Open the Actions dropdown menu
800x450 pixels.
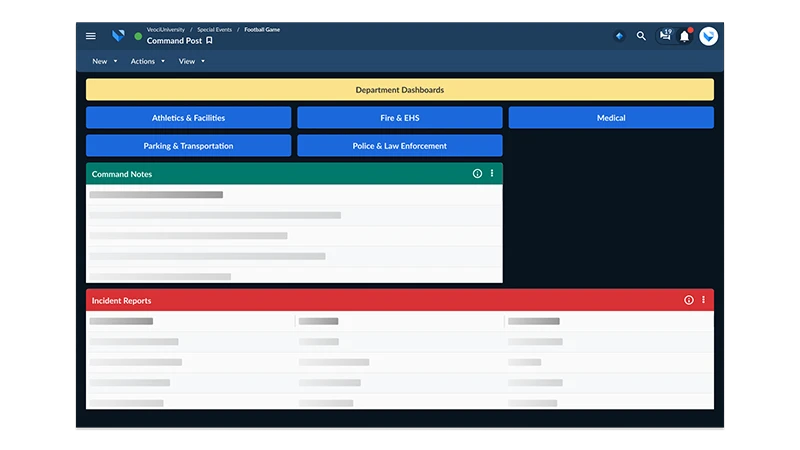tap(147, 61)
